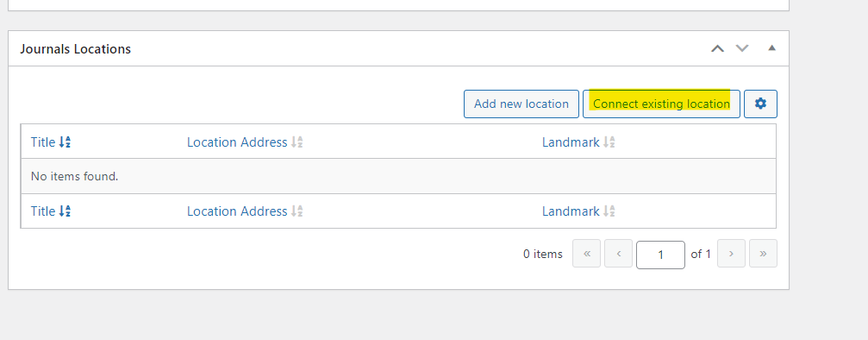The image size is (868, 340).
Task: Open the gear settings button
Action: pos(760,104)
